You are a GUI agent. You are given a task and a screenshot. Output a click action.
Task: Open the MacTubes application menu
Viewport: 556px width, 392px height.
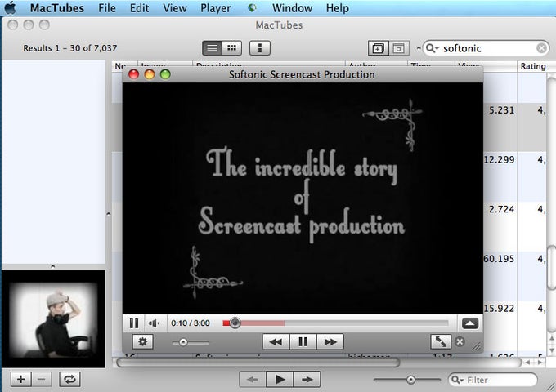(x=56, y=8)
